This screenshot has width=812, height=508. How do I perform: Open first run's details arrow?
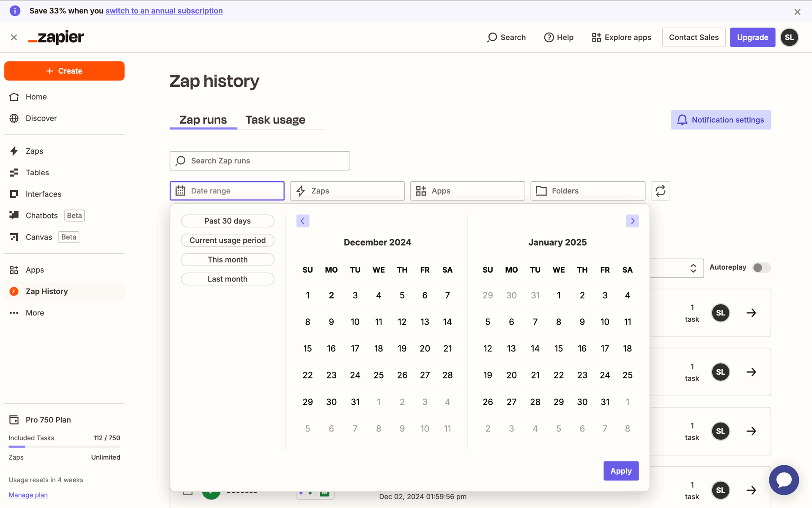(x=751, y=313)
